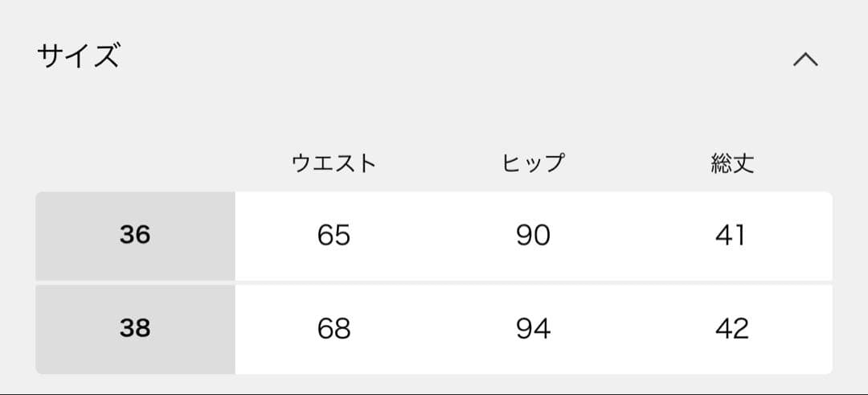
Task: Click the waist value 65
Action: 334,235
